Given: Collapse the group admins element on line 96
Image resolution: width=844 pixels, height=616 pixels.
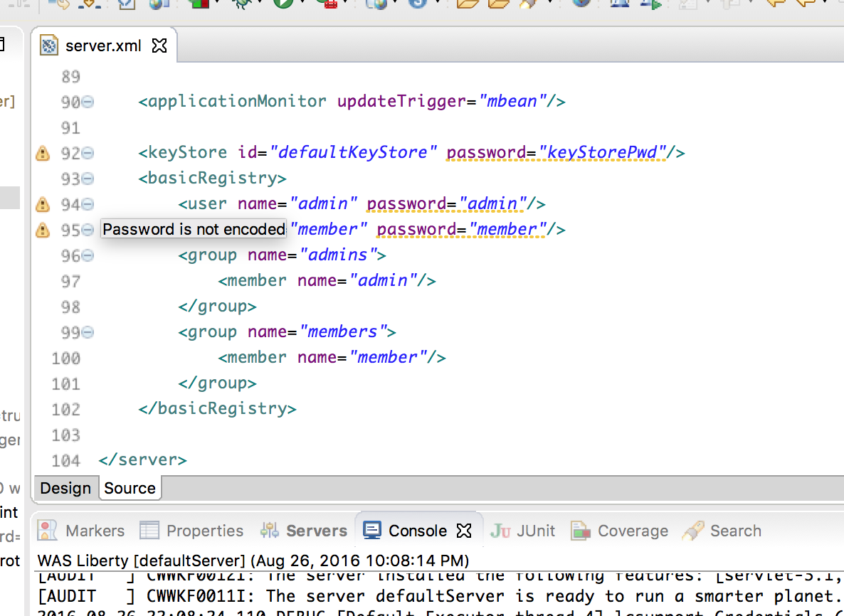Looking at the screenshot, I should [x=87, y=254].
